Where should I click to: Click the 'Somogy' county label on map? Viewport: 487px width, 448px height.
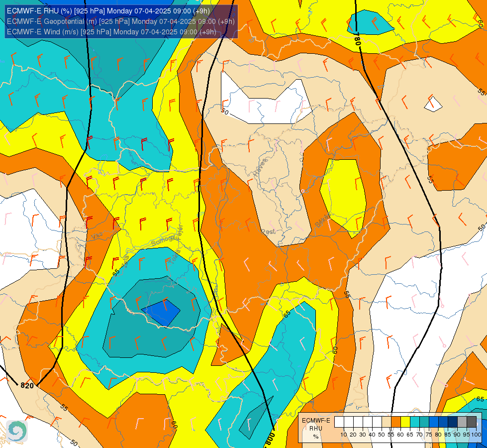tap(164, 240)
